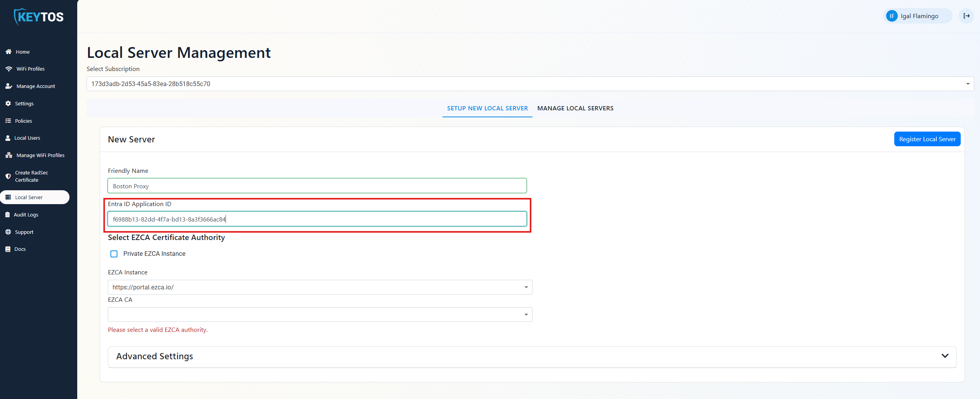Image resolution: width=980 pixels, height=399 pixels.
Task: Click the Docs book icon
Action: [x=8, y=249]
